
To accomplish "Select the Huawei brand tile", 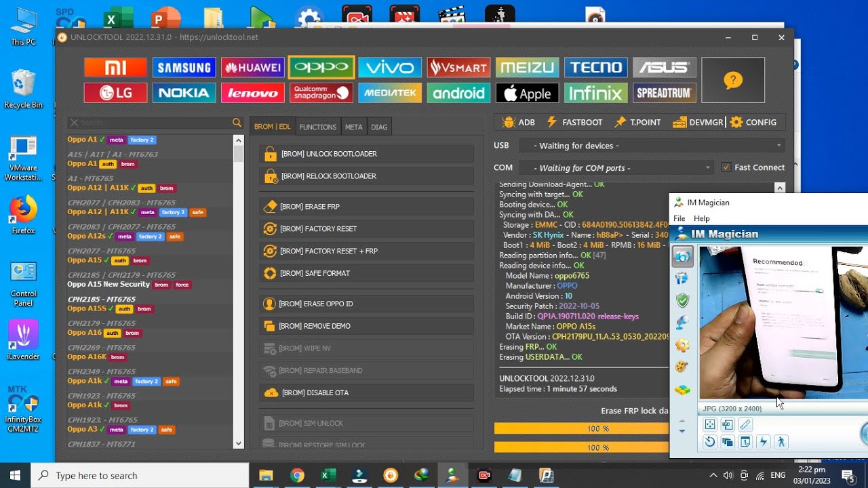I will 252,67.
